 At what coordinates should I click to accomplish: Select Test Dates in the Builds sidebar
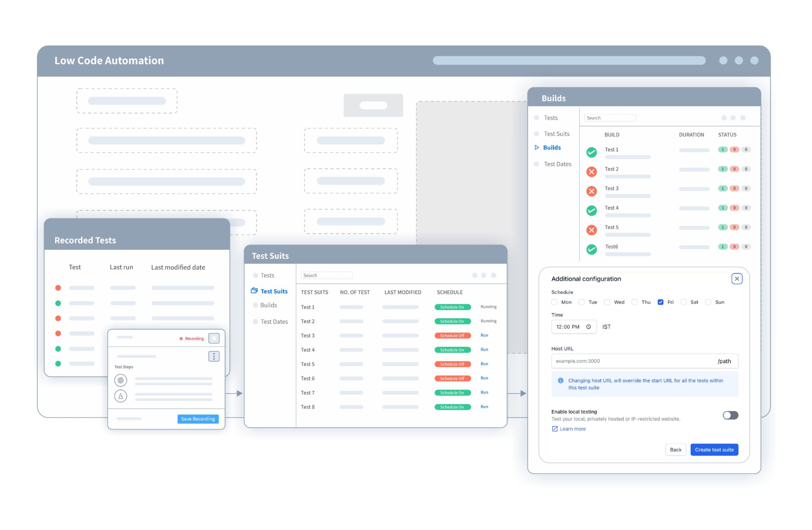tap(557, 164)
